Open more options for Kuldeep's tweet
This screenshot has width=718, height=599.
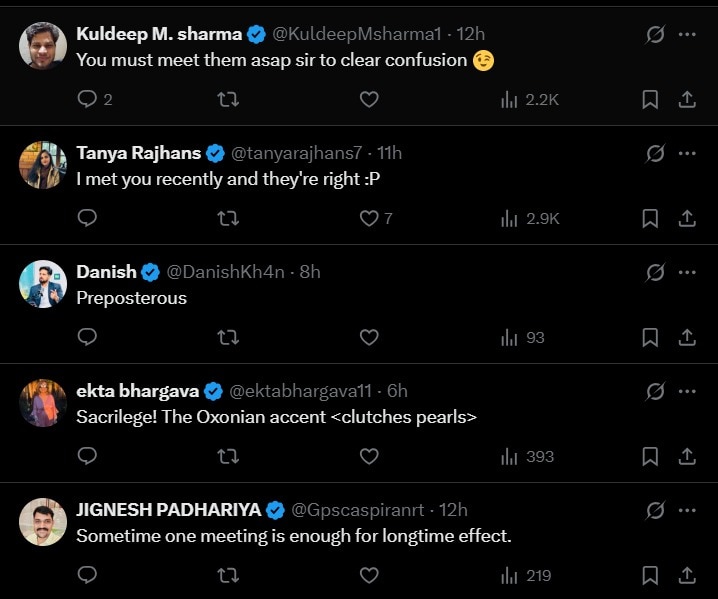(x=687, y=34)
